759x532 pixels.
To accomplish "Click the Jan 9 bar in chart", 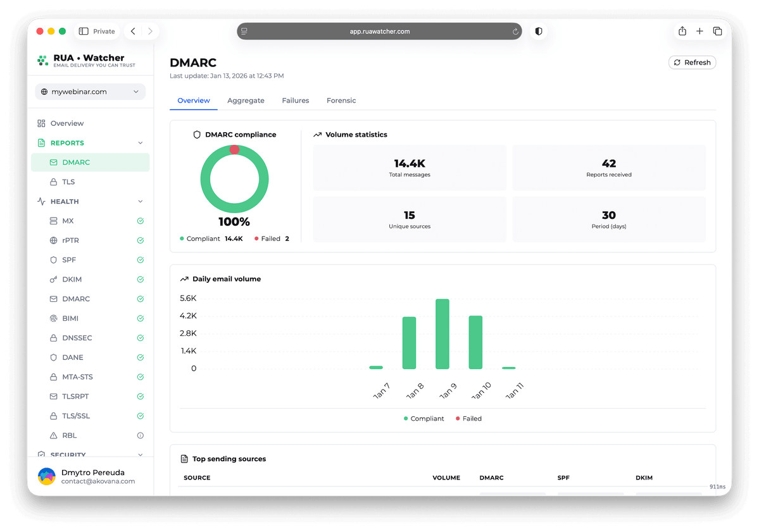I will pyautogui.click(x=442, y=334).
